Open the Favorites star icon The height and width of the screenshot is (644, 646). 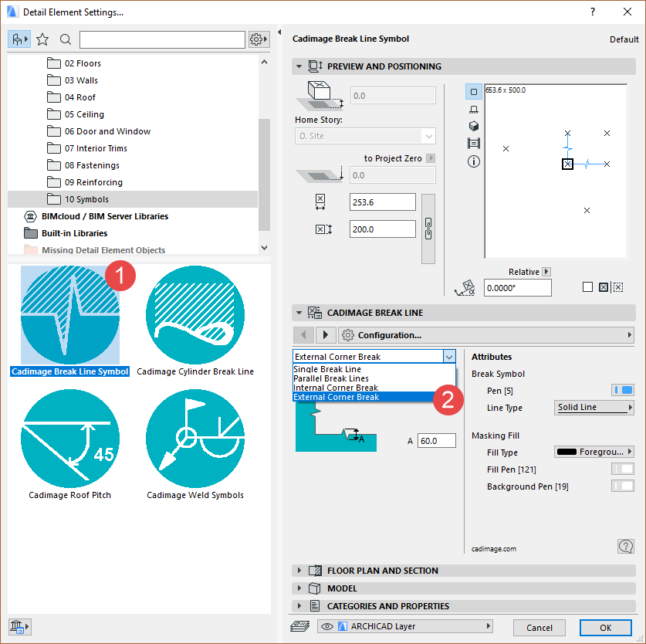click(x=42, y=39)
